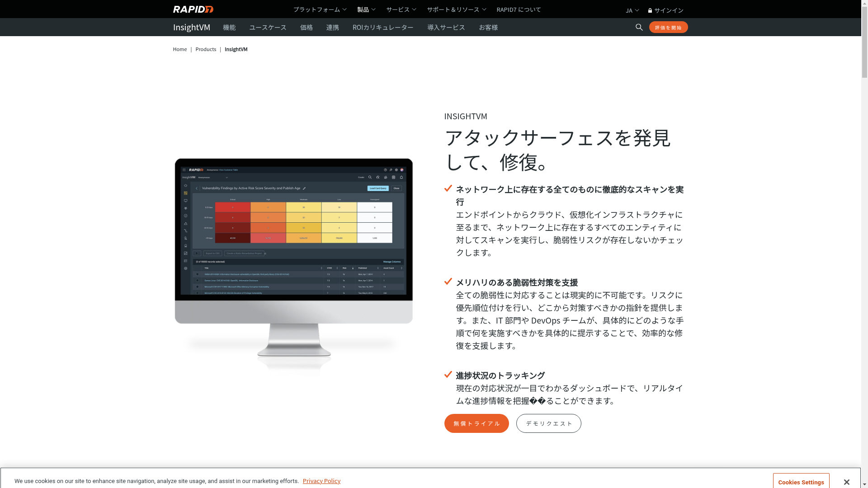This screenshot has width=868, height=488.
Task: Open the ユースケース tab
Action: [268, 27]
